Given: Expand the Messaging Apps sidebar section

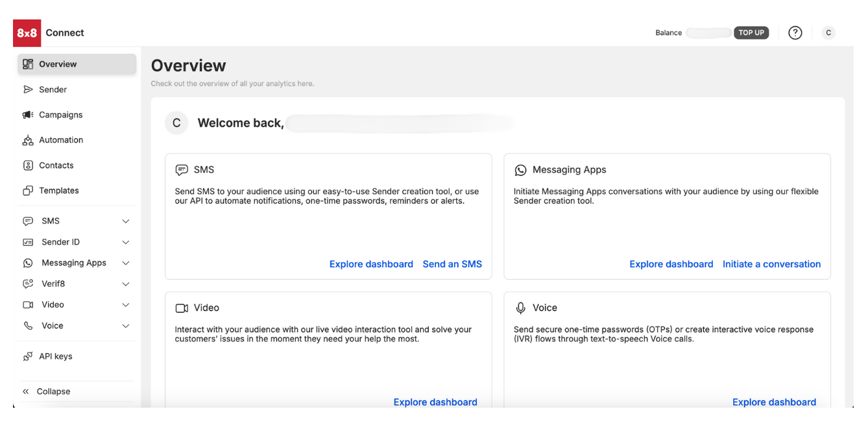Looking at the screenshot, I should click(126, 263).
